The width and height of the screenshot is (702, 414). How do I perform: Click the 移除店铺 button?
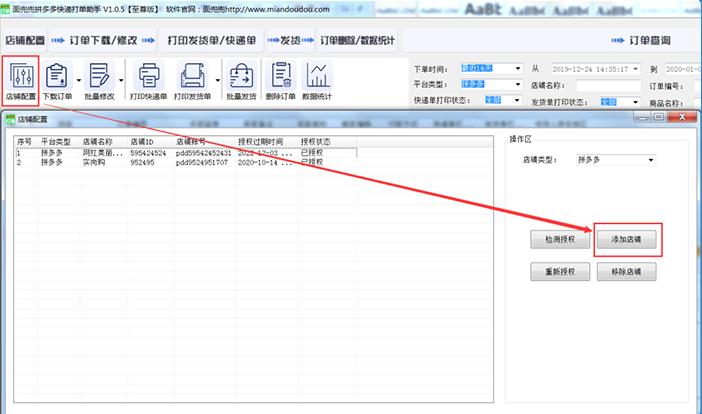[x=626, y=272]
